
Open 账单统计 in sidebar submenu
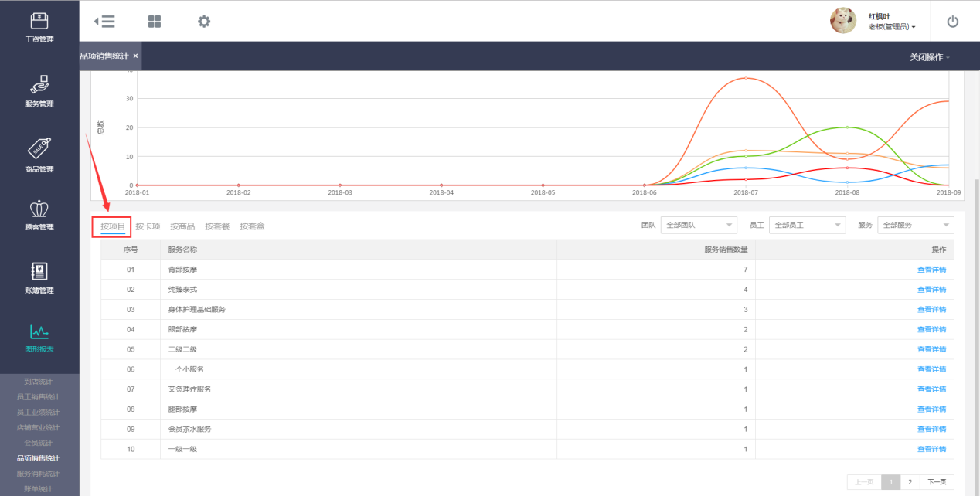pos(38,489)
